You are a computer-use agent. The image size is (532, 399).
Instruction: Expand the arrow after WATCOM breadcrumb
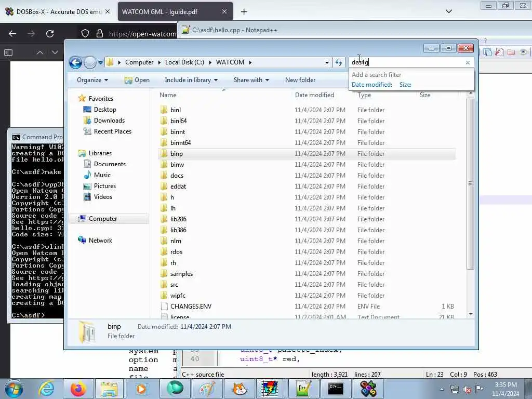[250, 62]
